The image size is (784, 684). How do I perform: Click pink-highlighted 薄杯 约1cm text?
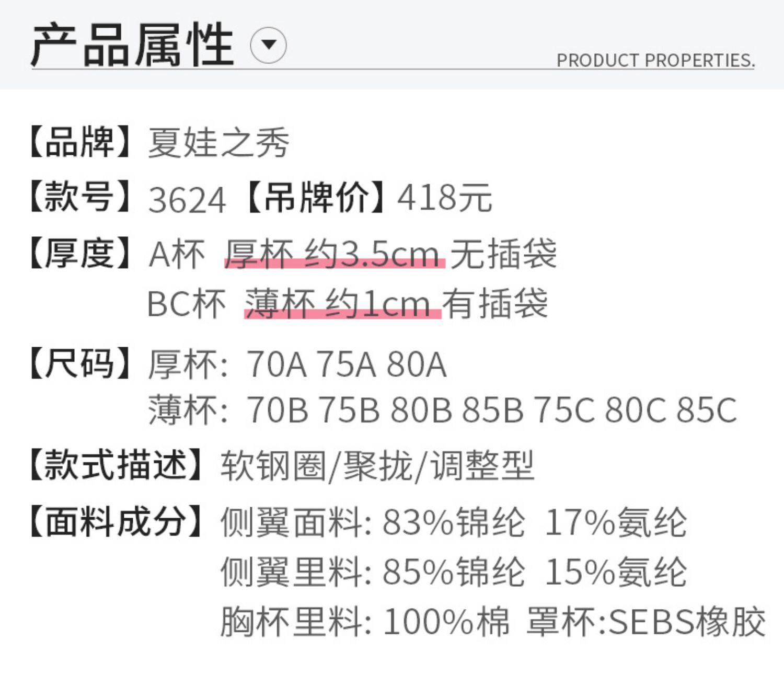[x=342, y=304]
